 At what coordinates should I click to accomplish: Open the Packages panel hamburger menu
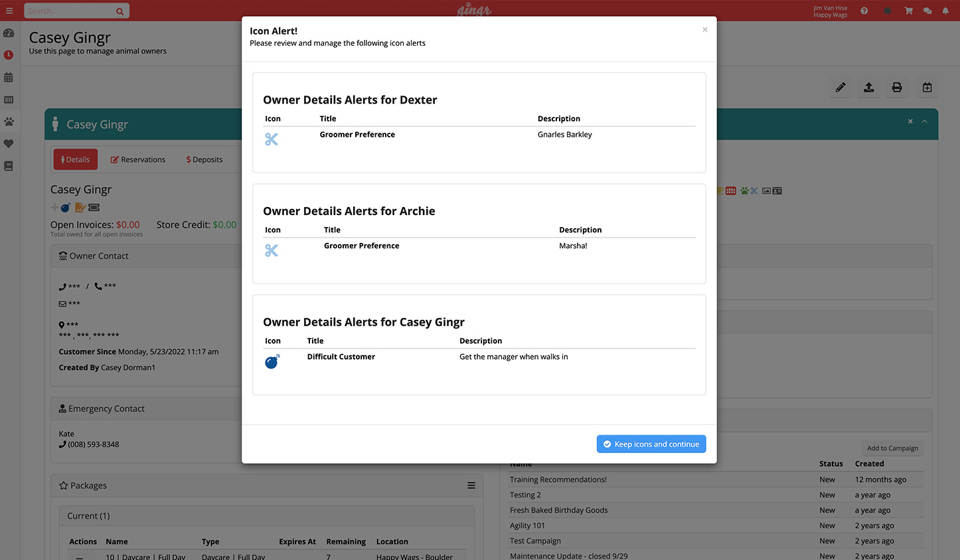(471, 486)
